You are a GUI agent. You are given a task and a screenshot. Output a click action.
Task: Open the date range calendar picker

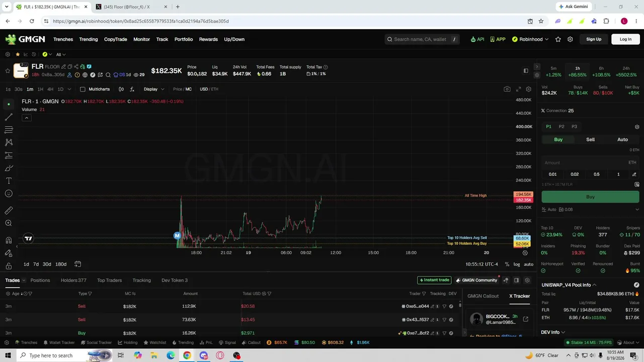pos(77,264)
